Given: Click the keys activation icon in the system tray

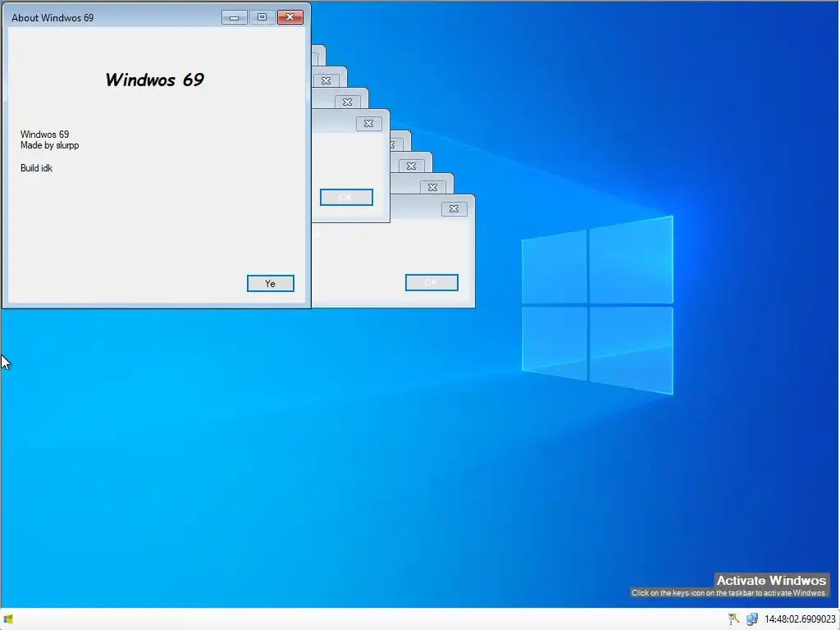Looking at the screenshot, I should point(733,619).
